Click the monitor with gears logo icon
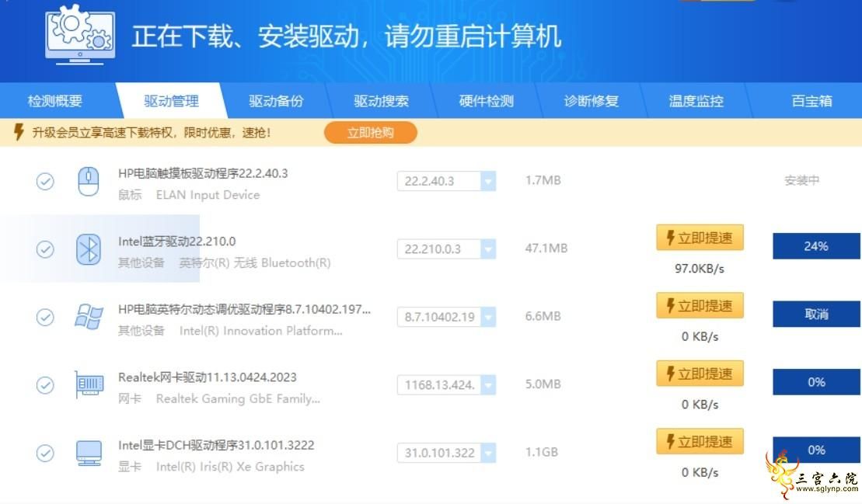 point(80,34)
